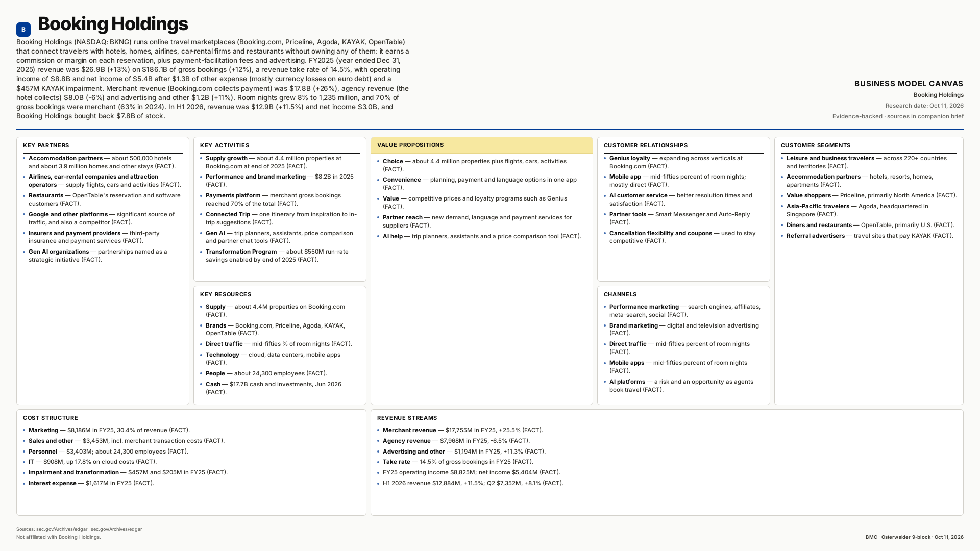
Task: Click the blue B logo icon
Action: pyautogui.click(x=23, y=30)
